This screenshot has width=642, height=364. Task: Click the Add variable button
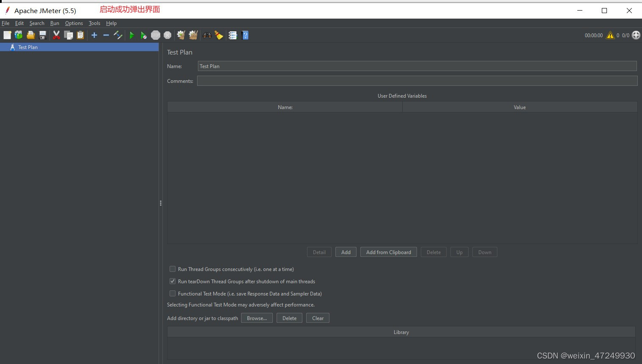(346, 252)
